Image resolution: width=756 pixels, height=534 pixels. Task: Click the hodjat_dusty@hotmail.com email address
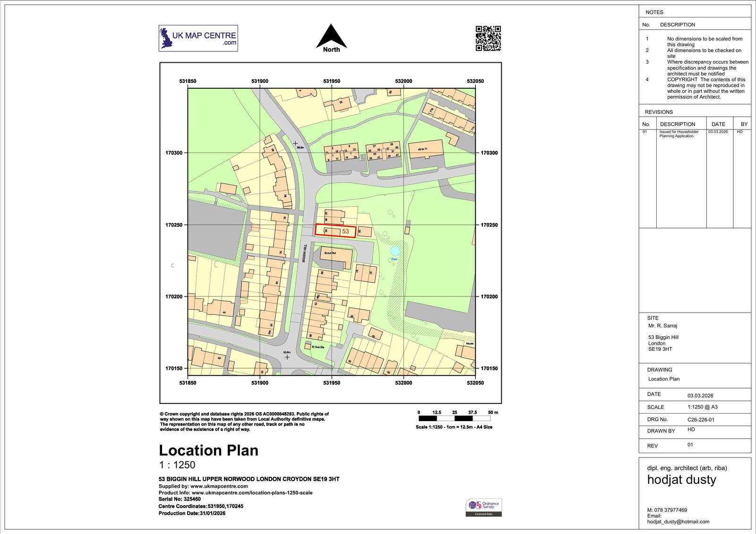point(678,522)
